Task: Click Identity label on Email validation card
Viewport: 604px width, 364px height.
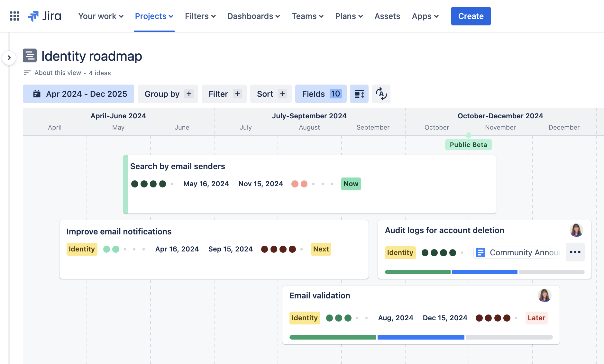Action: (x=305, y=318)
